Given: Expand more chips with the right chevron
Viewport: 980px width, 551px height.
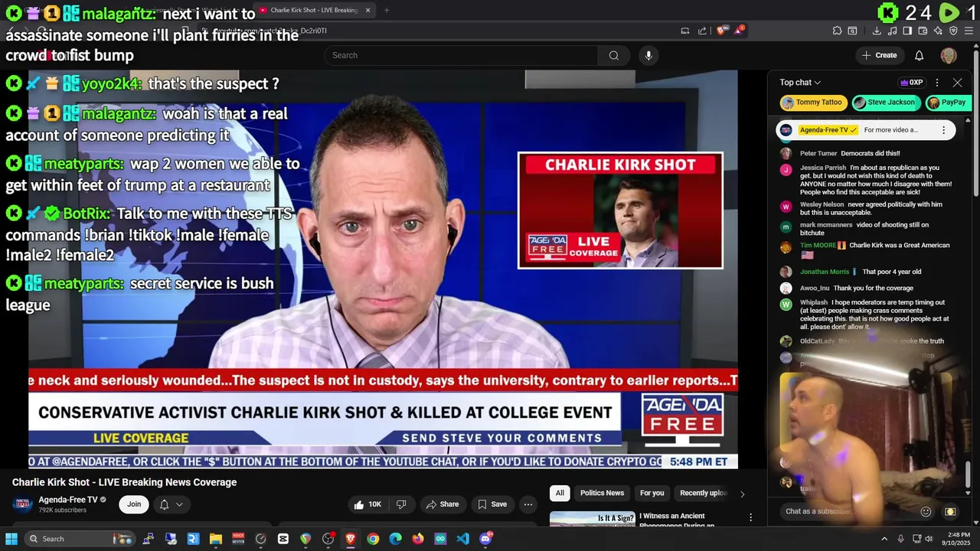Looking at the screenshot, I should 742,494.
